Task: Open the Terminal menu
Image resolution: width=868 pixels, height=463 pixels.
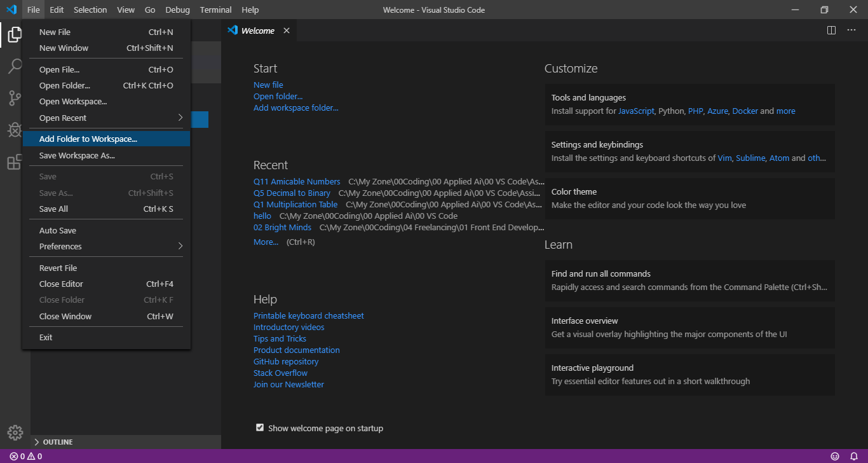Action: (x=216, y=10)
